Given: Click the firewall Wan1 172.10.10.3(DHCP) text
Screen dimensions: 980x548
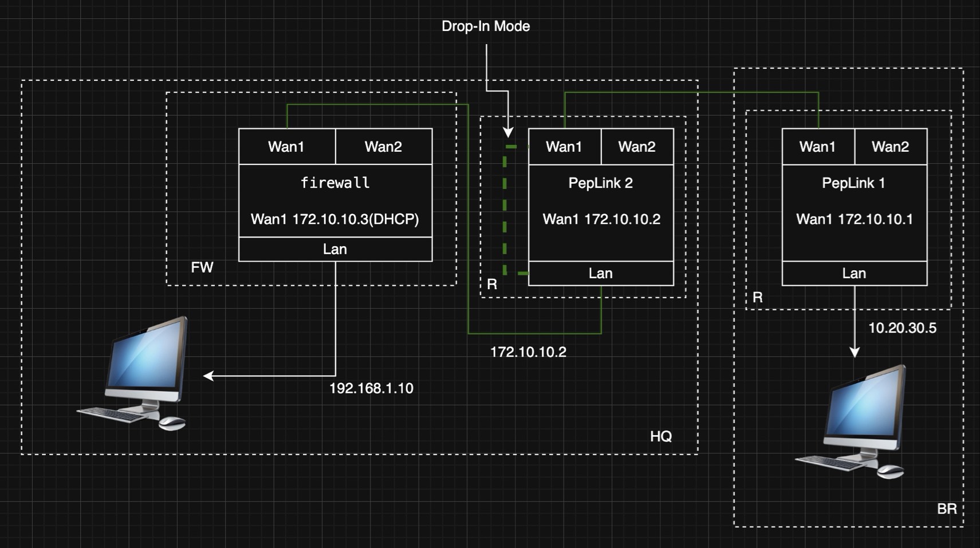Looking at the screenshot, I should click(335, 219).
